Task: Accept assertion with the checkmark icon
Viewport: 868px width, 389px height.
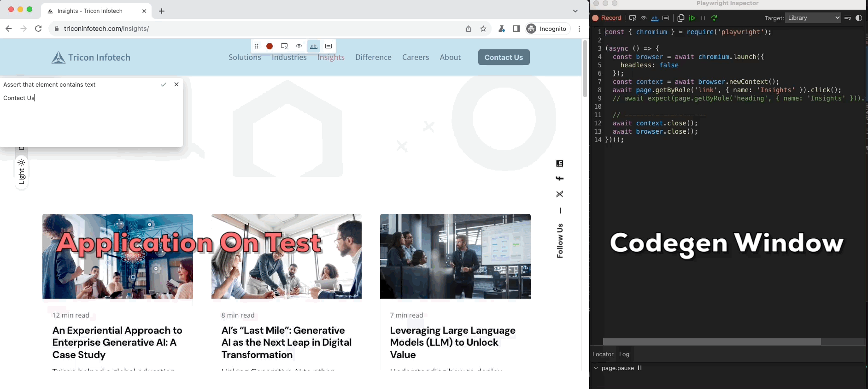Action: click(164, 85)
